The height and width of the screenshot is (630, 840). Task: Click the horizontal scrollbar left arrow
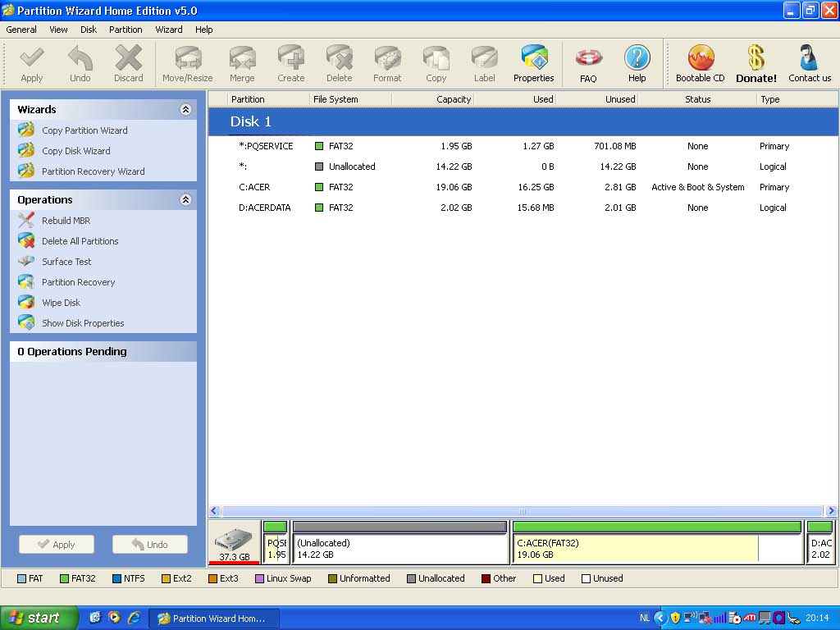pos(214,510)
